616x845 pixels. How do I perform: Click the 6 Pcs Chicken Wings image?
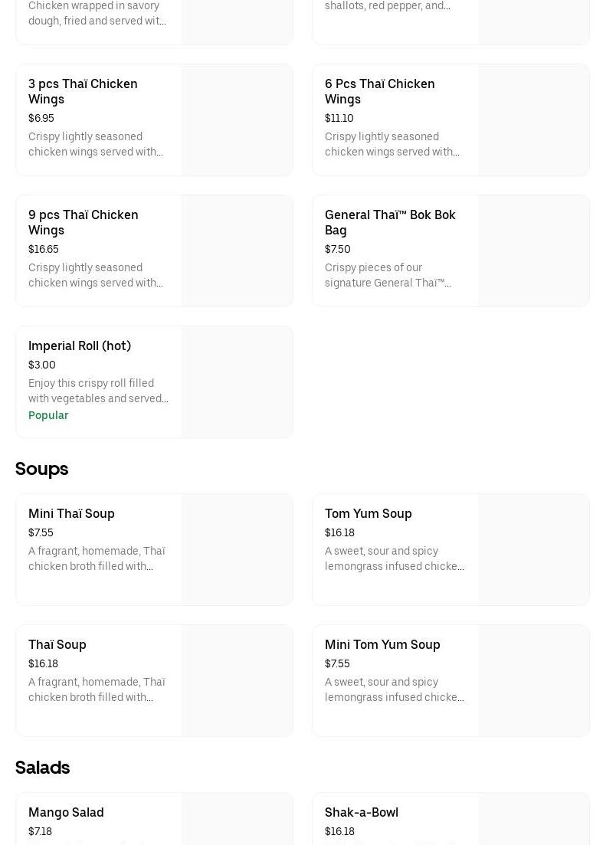[x=534, y=120]
